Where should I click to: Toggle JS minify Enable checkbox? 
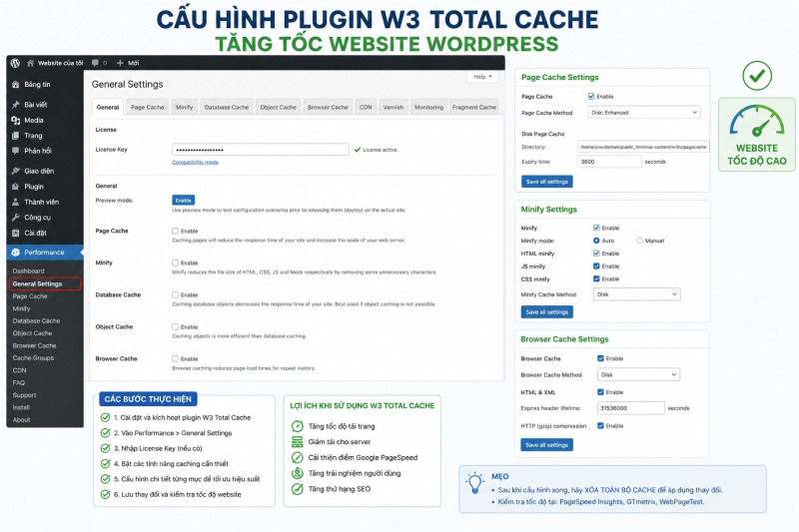(x=596, y=266)
